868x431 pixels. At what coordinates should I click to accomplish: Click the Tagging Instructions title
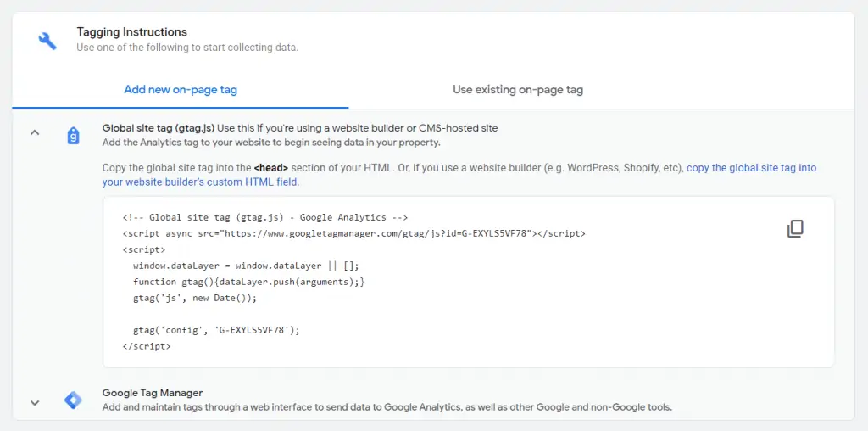(x=131, y=32)
